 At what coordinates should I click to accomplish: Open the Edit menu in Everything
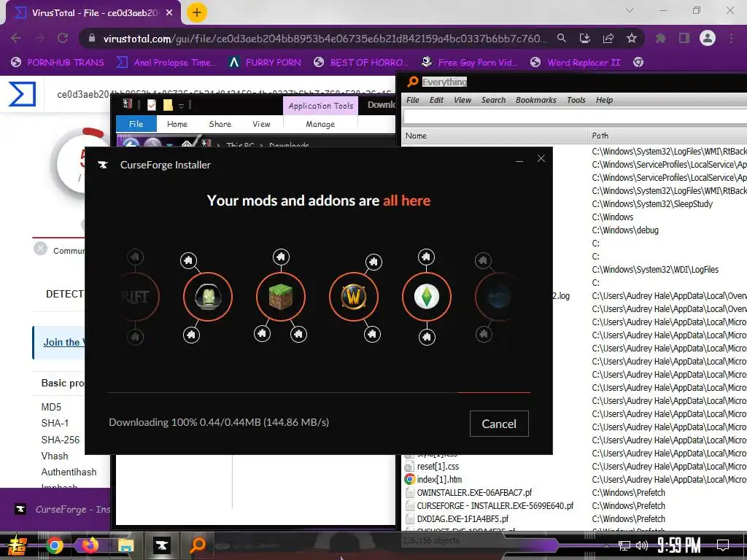click(x=436, y=100)
